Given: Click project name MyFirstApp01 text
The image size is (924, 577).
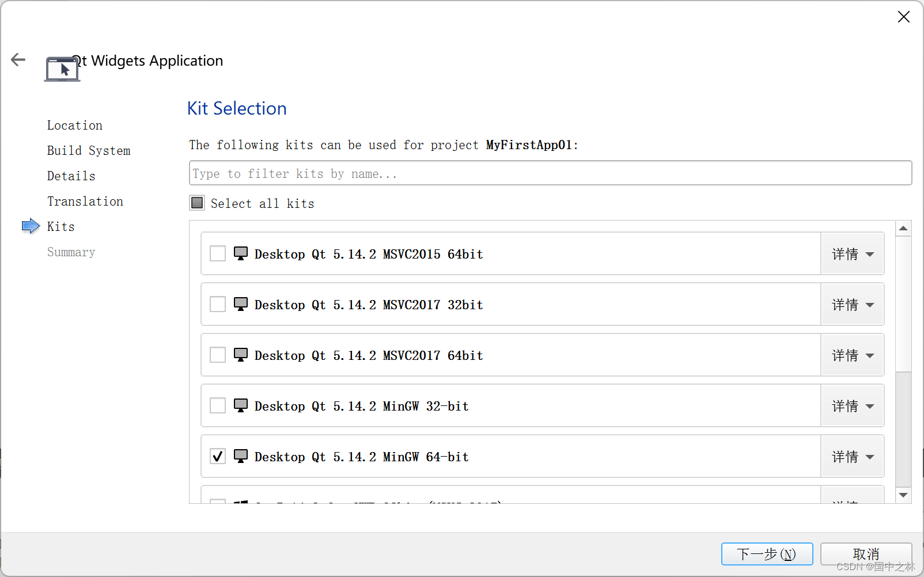Looking at the screenshot, I should pos(529,145).
